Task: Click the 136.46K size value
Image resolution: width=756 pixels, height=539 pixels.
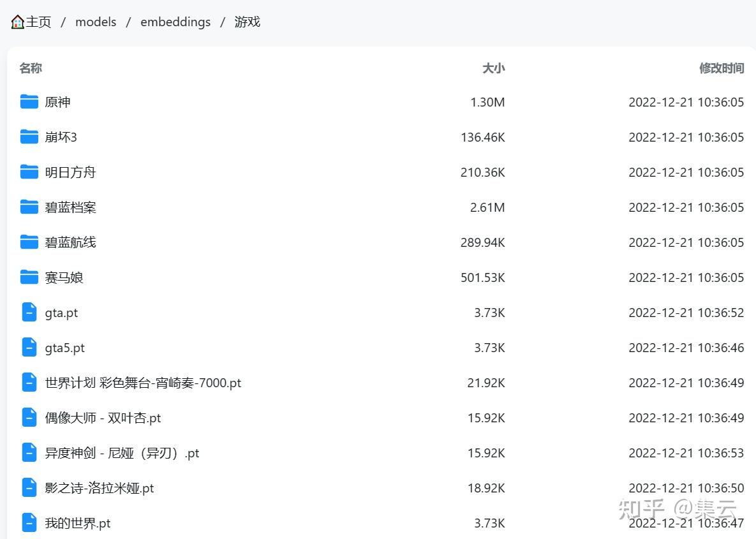Action: [x=482, y=137]
